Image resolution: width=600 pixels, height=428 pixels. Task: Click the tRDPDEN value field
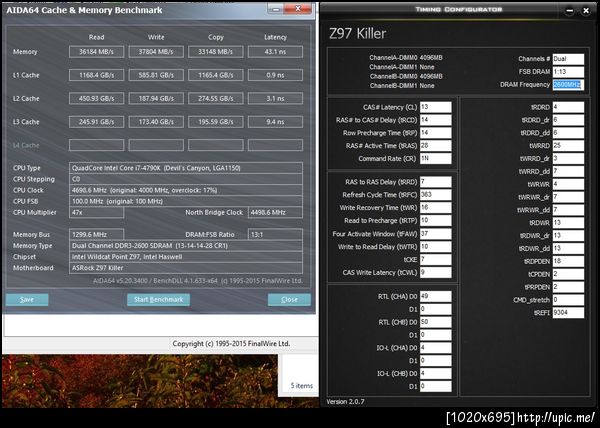click(x=568, y=261)
